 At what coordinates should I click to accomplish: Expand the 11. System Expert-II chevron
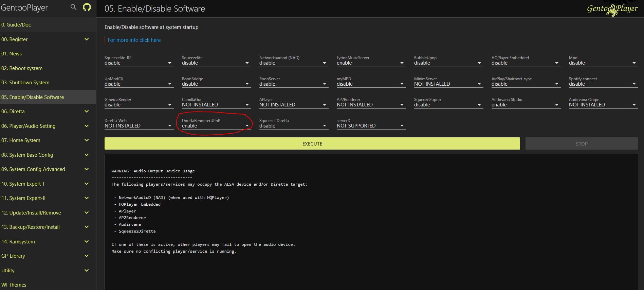point(87,198)
